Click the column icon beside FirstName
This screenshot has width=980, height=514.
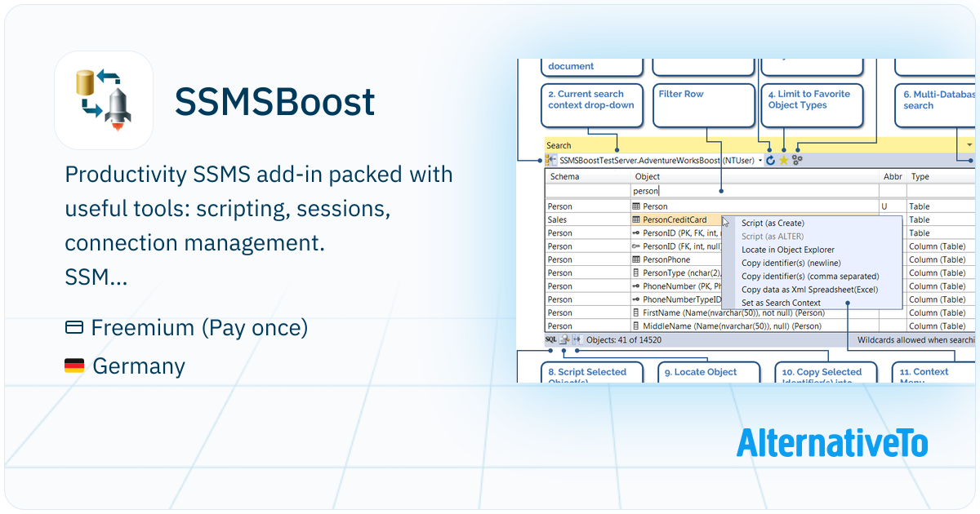(636, 312)
